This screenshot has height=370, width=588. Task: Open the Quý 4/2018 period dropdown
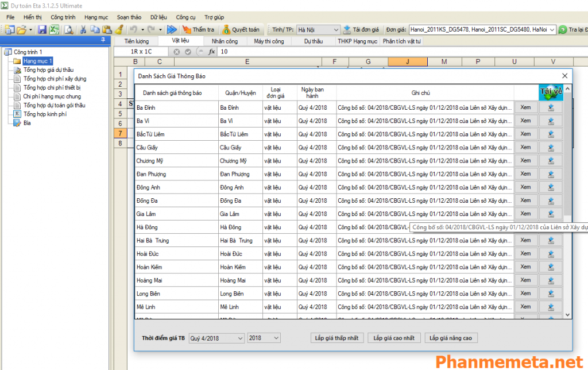coord(240,338)
